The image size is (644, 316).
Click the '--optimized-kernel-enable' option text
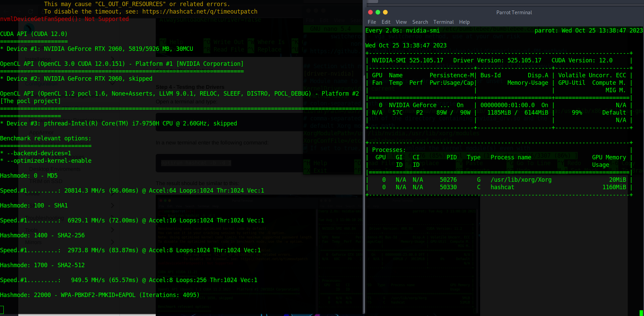click(x=49, y=161)
